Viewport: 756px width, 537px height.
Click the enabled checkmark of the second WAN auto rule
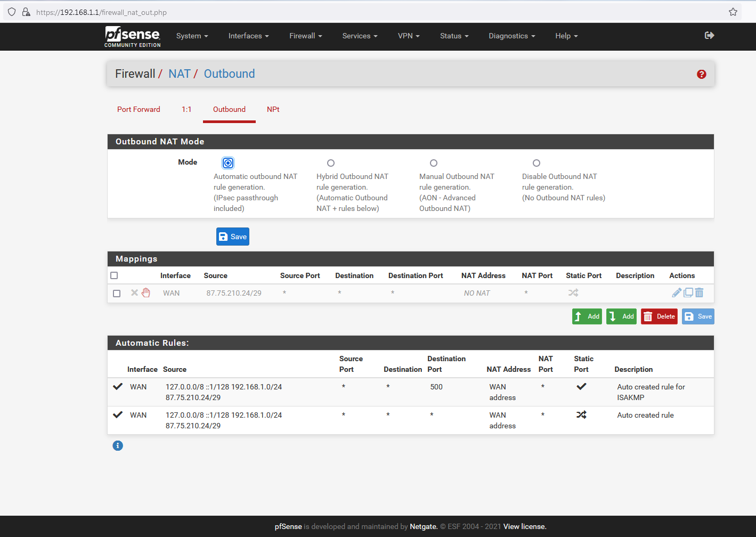(118, 414)
